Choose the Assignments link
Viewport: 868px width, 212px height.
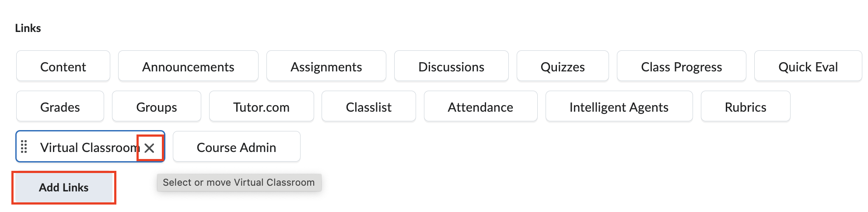pyautogui.click(x=326, y=67)
